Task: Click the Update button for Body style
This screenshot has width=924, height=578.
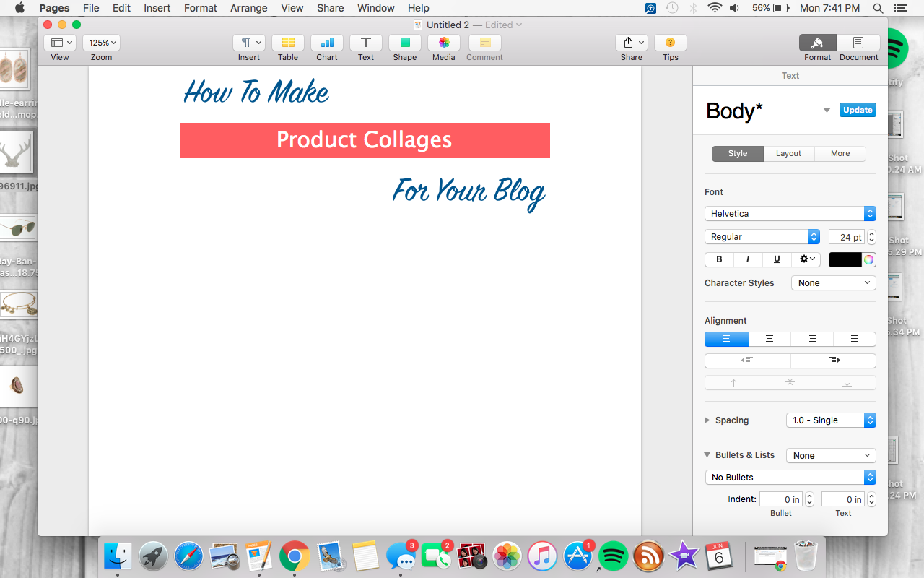Action: pos(858,110)
